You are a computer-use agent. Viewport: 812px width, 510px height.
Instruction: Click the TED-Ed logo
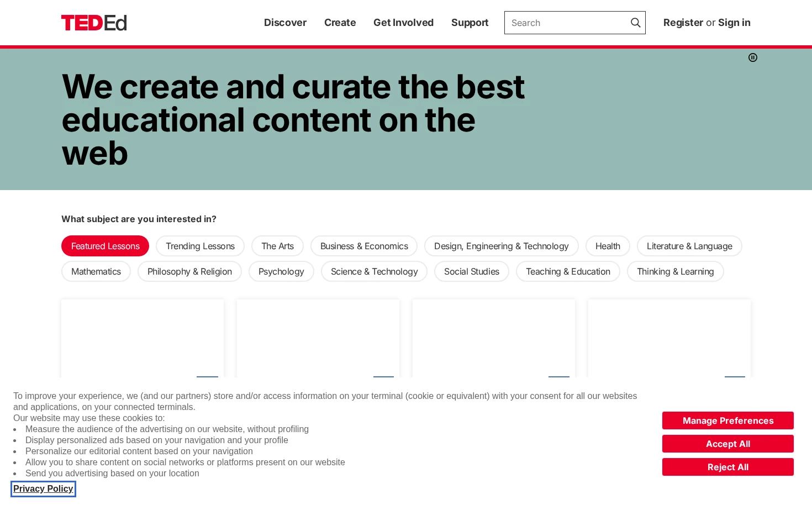94,23
